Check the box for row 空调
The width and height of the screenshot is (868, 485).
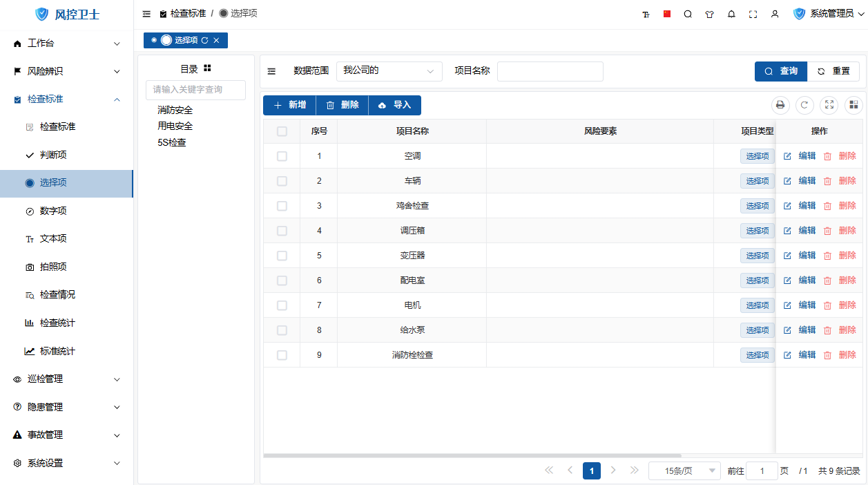(282, 156)
